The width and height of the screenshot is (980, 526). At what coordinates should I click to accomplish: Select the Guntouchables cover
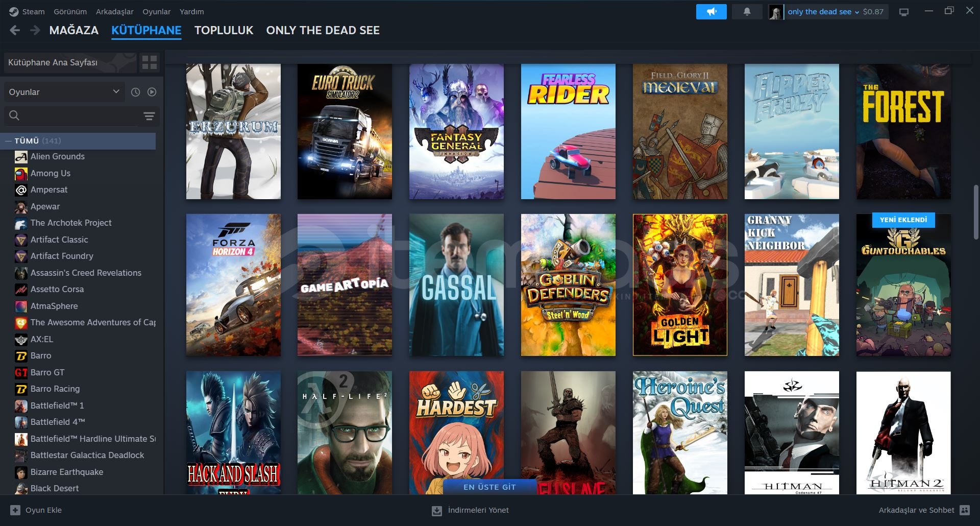(903, 285)
